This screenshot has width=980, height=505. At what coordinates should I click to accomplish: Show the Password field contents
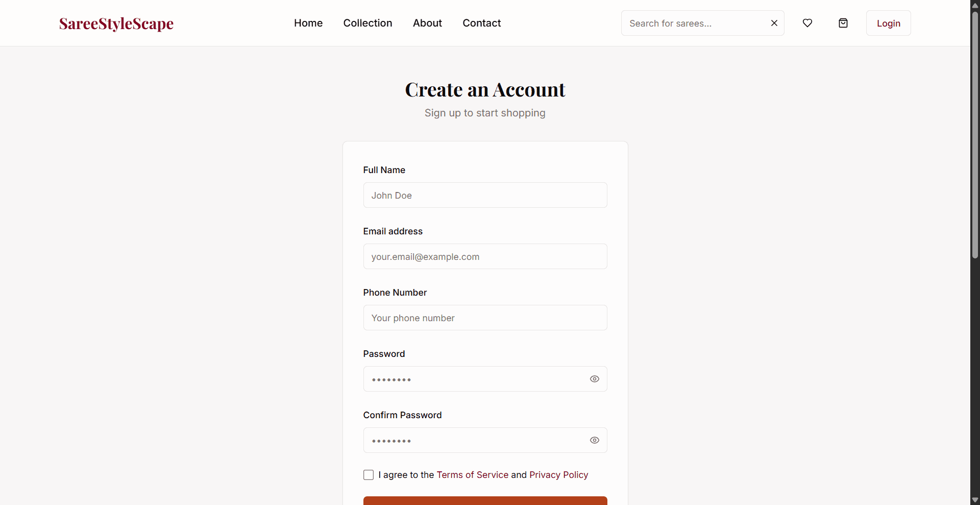pos(594,379)
